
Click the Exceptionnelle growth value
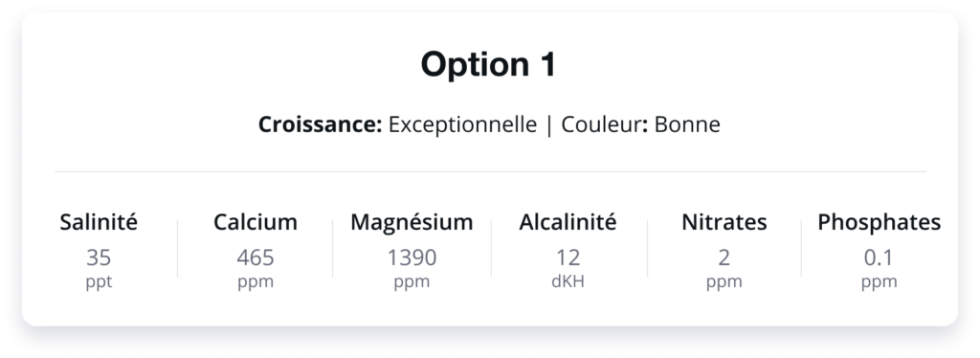pyautogui.click(x=462, y=125)
